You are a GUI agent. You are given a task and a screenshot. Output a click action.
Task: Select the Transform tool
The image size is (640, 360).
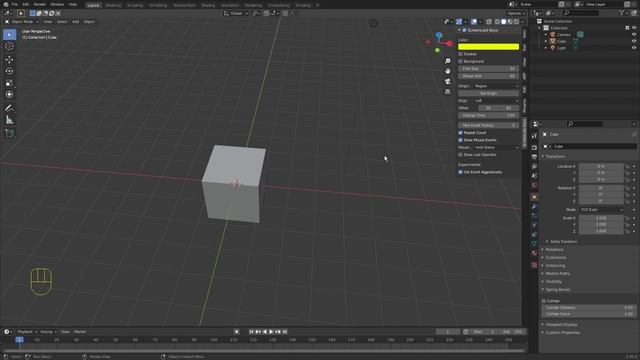(x=9, y=94)
